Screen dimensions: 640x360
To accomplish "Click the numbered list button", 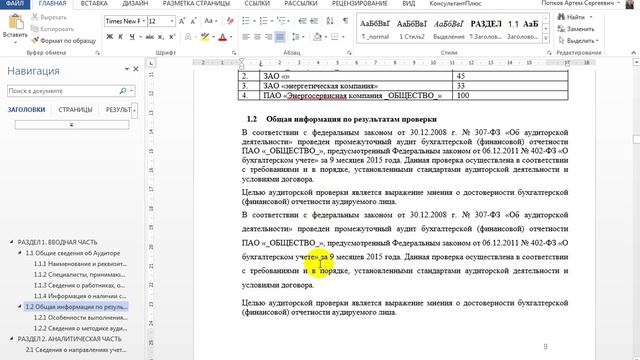I will 263,21.
